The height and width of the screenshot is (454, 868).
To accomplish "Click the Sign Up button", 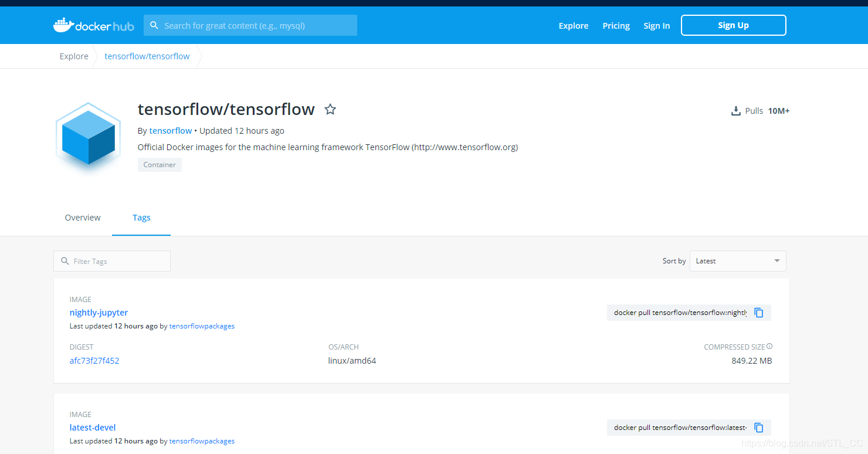I will pyautogui.click(x=733, y=25).
